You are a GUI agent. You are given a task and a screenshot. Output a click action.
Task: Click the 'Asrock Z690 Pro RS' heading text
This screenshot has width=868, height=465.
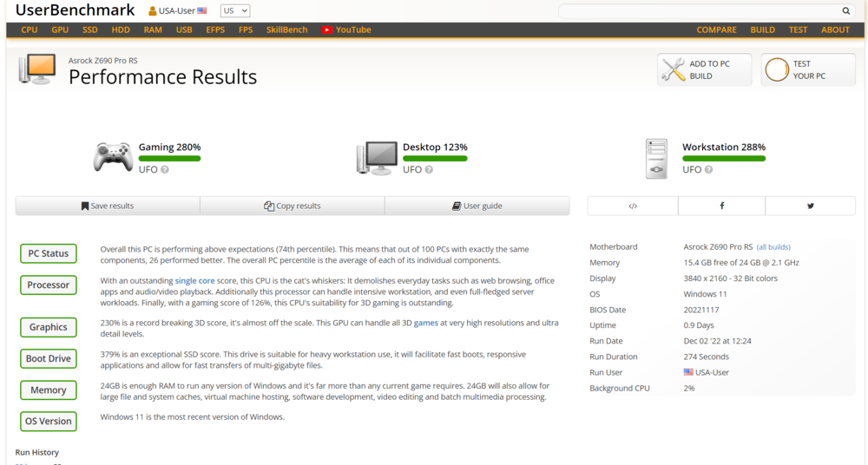[x=103, y=61]
